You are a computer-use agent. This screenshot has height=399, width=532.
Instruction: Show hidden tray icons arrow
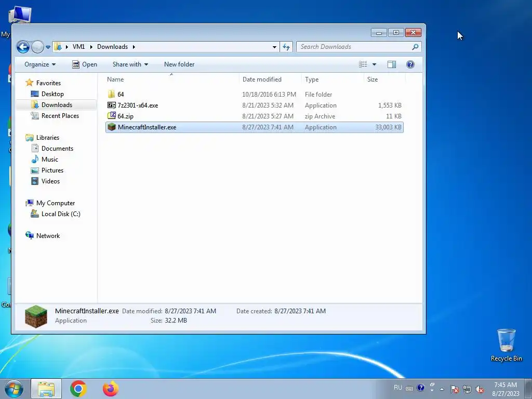(442, 389)
